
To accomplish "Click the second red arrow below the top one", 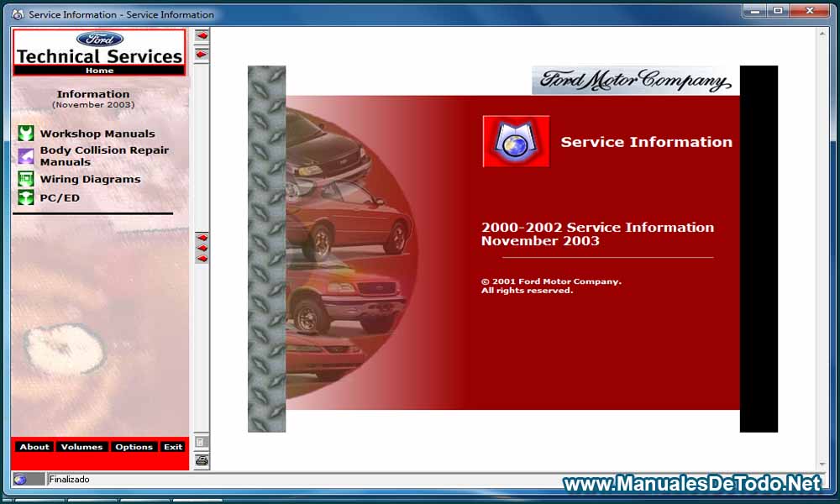I will point(202,54).
